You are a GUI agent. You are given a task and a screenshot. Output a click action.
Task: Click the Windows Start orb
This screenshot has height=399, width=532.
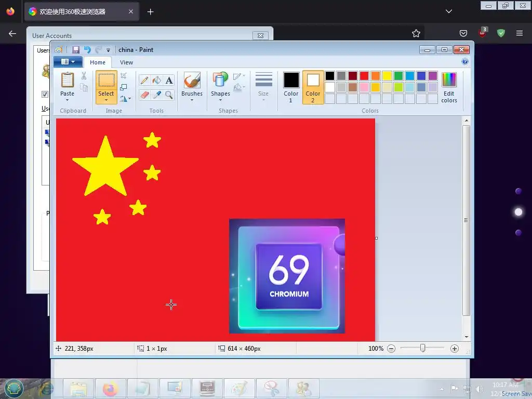point(13,388)
